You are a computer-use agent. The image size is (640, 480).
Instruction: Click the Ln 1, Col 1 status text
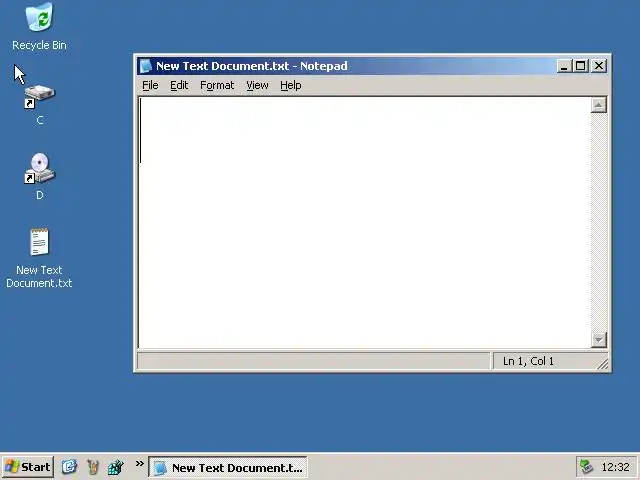point(528,361)
